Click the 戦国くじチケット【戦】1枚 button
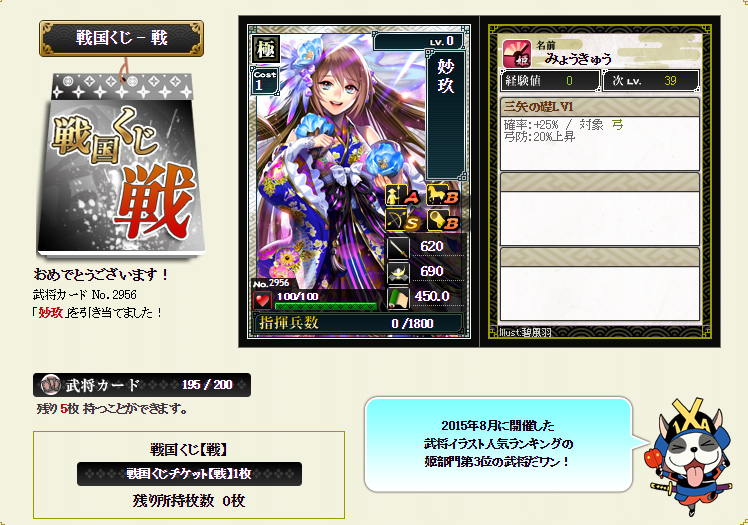The width and height of the screenshot is (748, 525). coord(189,474)
